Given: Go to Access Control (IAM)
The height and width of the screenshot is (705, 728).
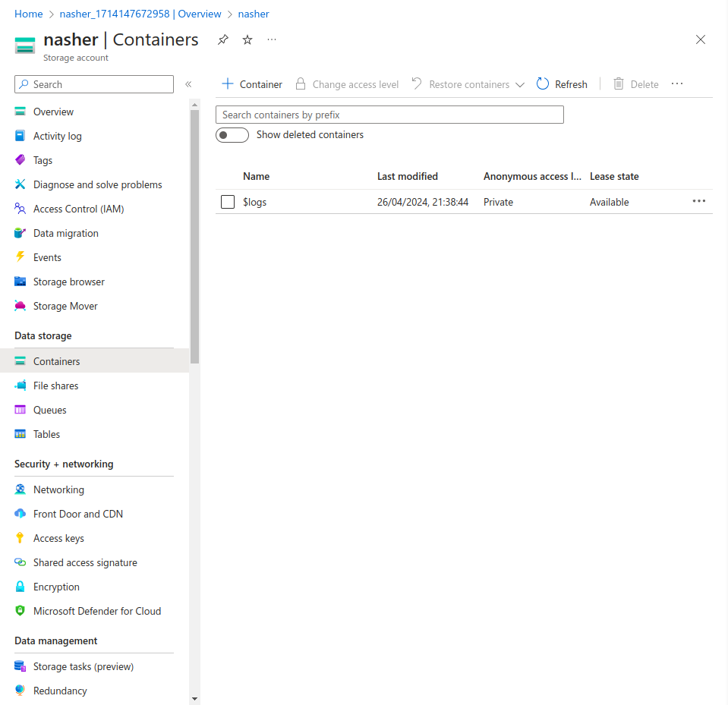Looking at the screenshot, I should [78, 209].
